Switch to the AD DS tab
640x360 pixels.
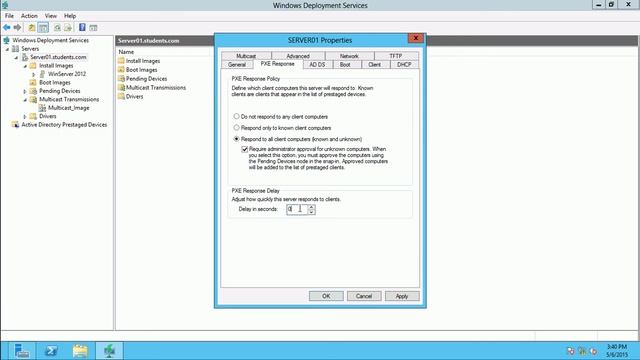[317, 64]
